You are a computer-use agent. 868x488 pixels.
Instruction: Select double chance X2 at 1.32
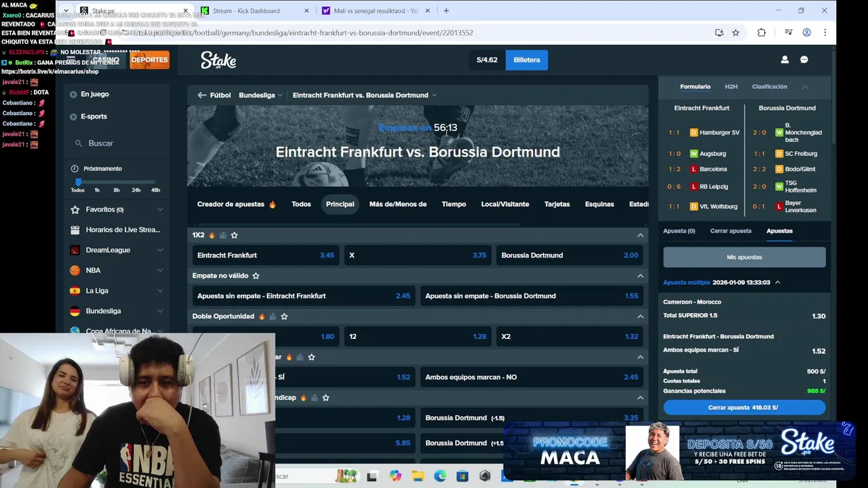tap(570, 336)
